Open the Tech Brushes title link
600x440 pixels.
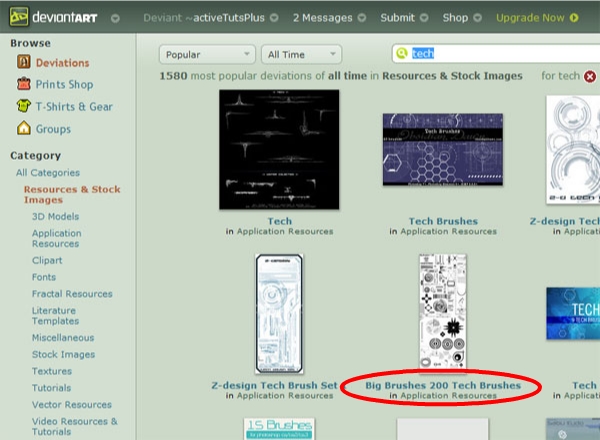443,221
